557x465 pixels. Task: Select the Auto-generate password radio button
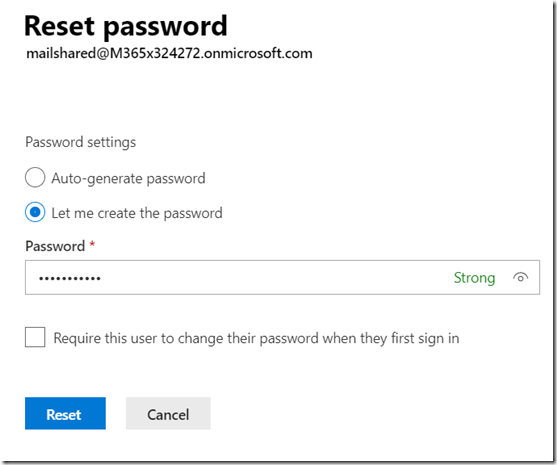coord(35,177)
